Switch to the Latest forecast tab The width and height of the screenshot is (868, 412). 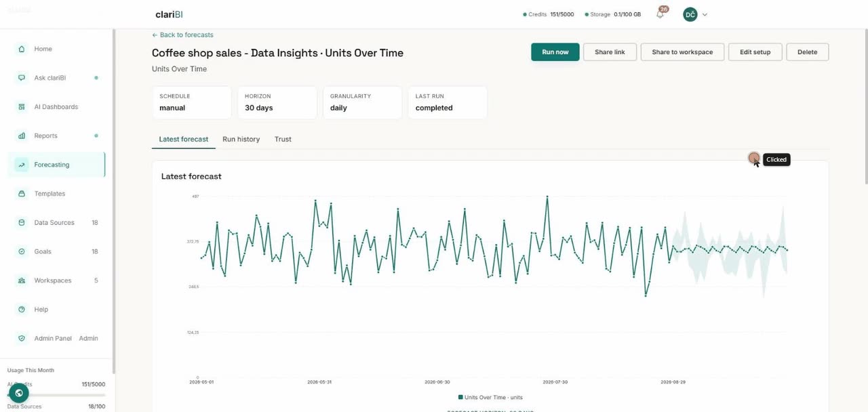pos(184,139)
